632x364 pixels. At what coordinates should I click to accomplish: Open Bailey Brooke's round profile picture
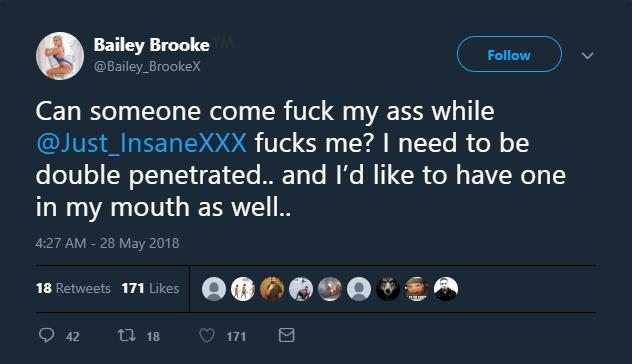click(60, 56)
